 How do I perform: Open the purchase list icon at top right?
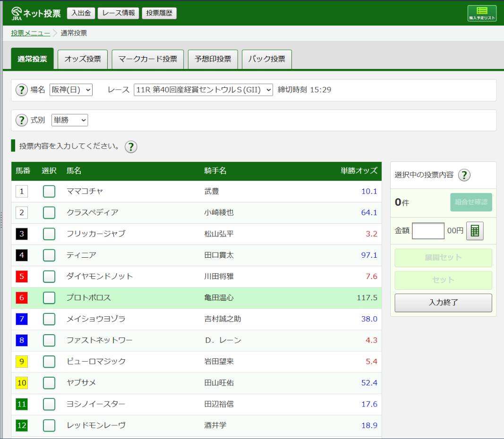coord(481,14)
